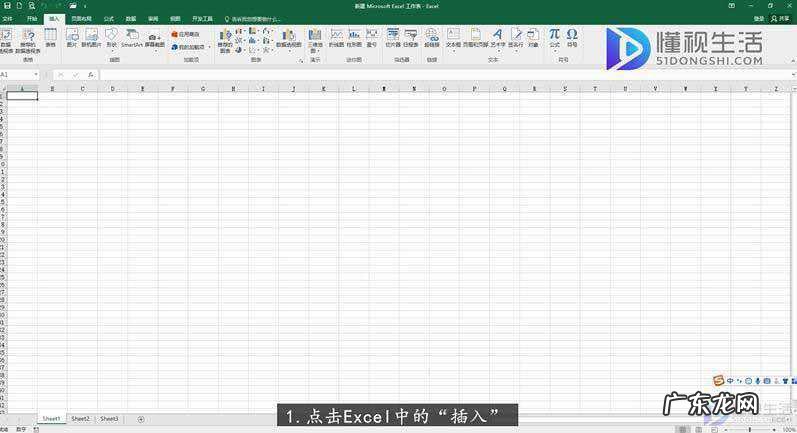Insert a Slicer (切片器)
Screen dimensions: 797x433
393,38
